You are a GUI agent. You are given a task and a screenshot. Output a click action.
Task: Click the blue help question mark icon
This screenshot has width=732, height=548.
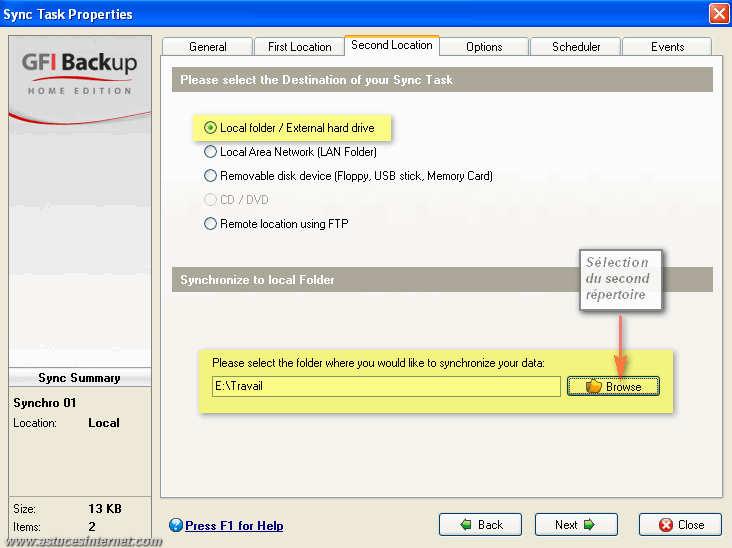(x=176, y=526)
